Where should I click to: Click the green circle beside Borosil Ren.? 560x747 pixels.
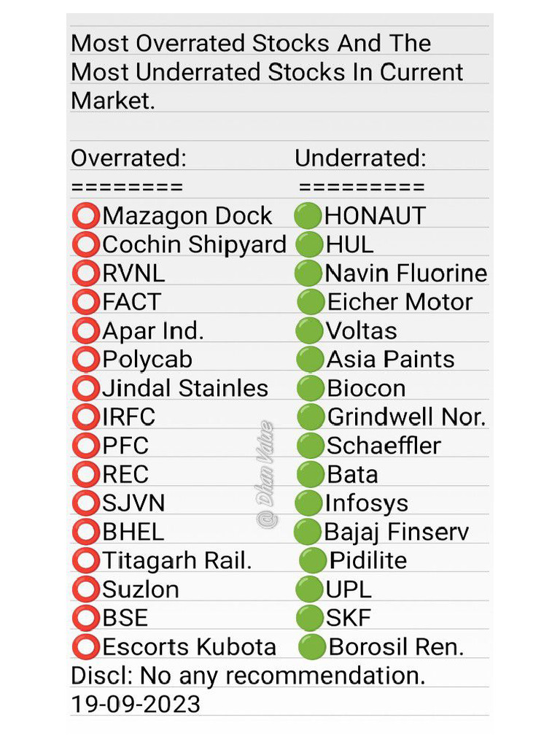click(311, 647)
